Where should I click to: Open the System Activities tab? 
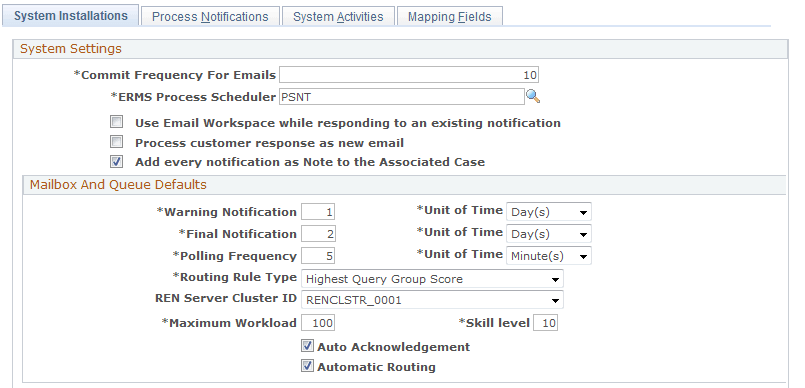(338, 16)
